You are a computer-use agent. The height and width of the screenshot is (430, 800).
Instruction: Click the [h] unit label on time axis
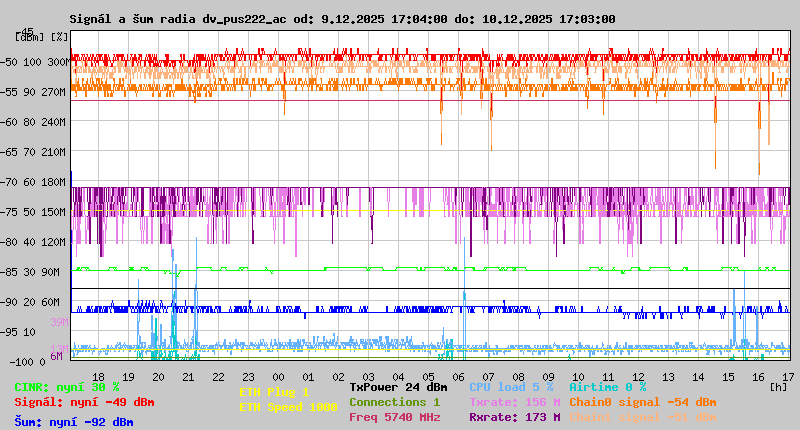click(779, 386)
